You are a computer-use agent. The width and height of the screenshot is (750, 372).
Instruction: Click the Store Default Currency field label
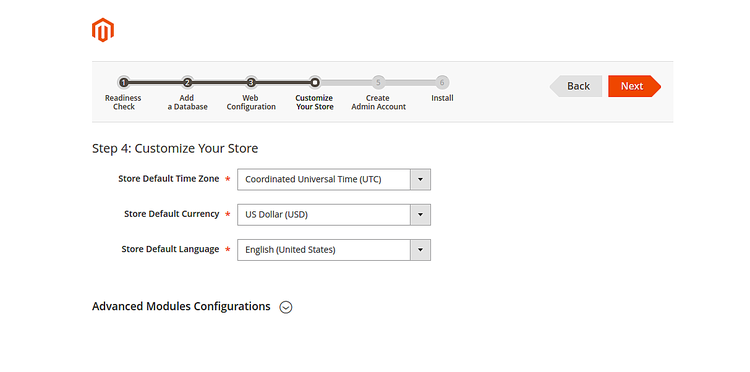171,214
